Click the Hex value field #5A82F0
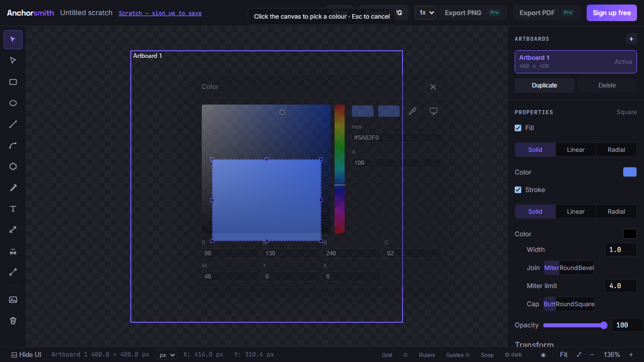The width and height of the screenshot is (644, 362). point(396,138)
